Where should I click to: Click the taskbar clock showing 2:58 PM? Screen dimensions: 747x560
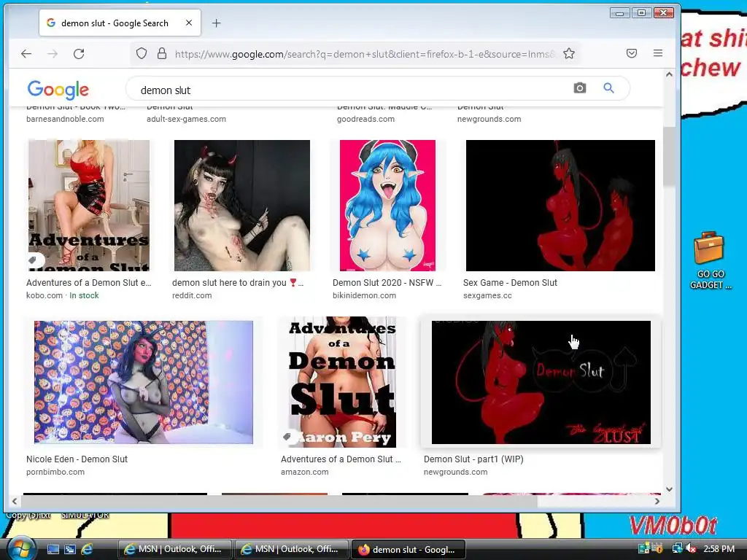click(719, 549)
